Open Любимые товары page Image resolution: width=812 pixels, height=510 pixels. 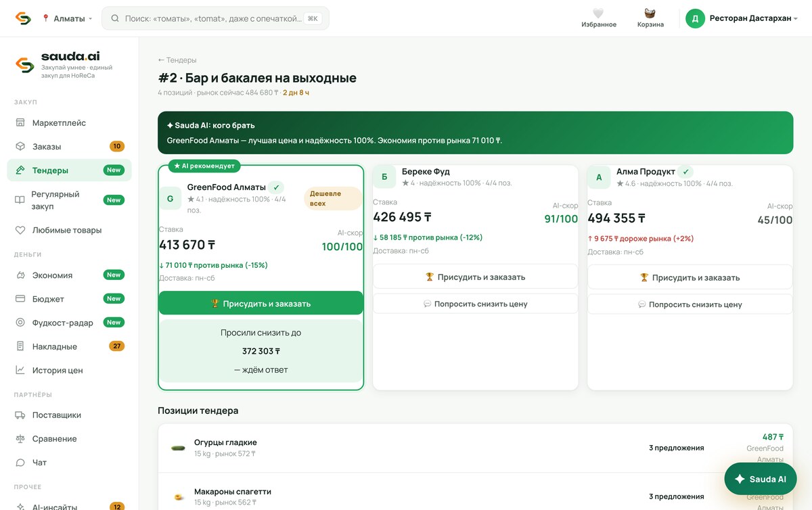[x=69, y=230]
